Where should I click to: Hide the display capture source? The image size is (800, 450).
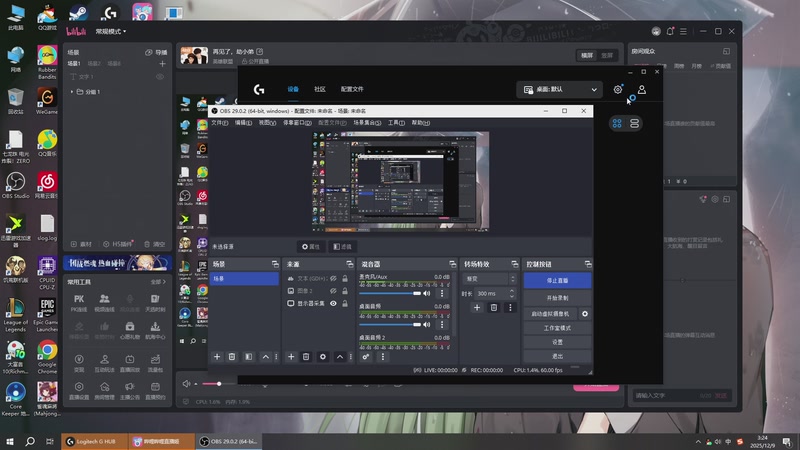point(333,304)
